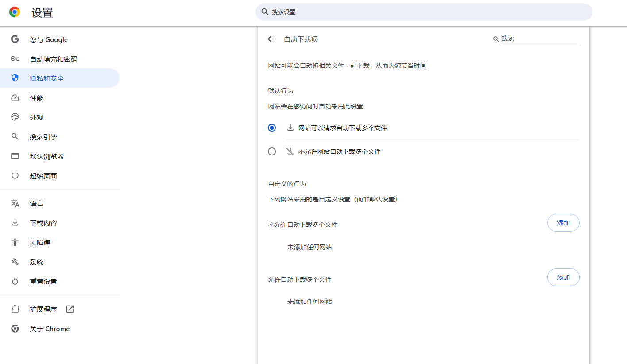Viewport: 627px width, 364px height.
Task: Click text 网站会在您访问时自动采用此设置
Action: pos(316,106)
